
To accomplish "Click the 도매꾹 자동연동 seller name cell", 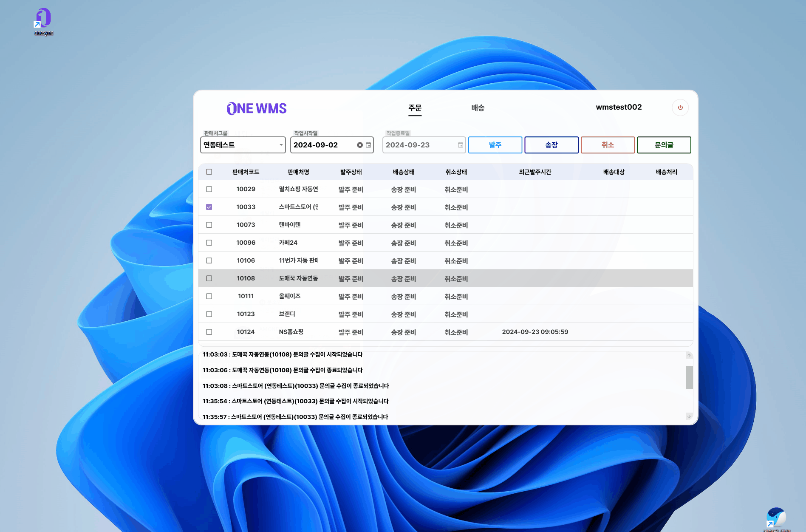I will (x=299, y=278).
